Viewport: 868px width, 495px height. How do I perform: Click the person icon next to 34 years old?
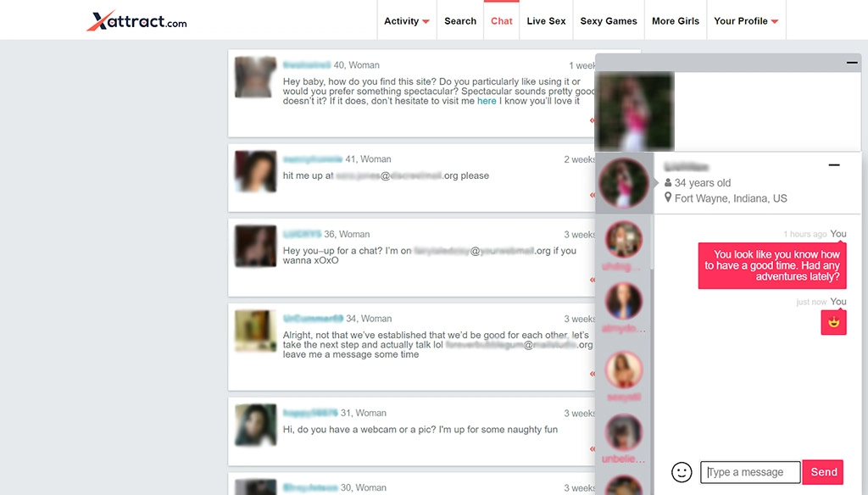pyautogui.click(x=667, y=182)
